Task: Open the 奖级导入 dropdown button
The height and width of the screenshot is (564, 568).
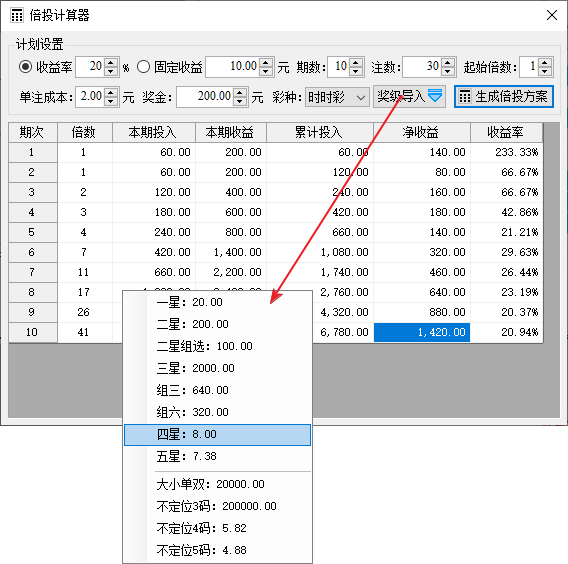Action: [409, 96]
